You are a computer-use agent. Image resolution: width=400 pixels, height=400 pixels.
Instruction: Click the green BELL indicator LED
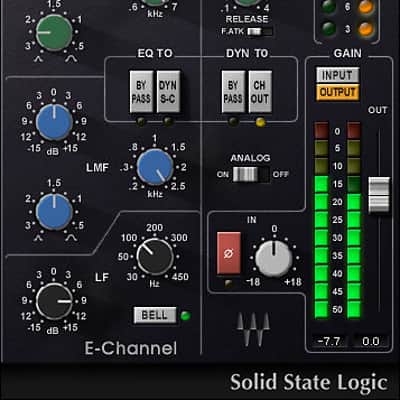tap(185, 316)
